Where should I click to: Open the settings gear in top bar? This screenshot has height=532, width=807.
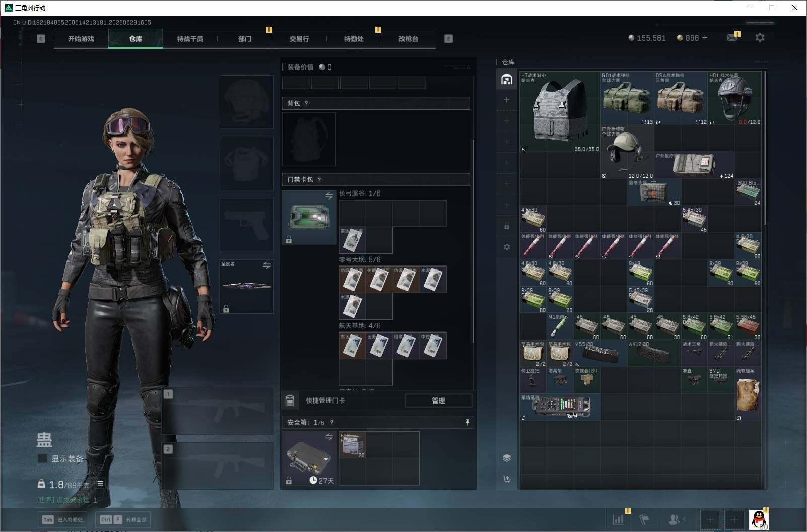[760, 38]
